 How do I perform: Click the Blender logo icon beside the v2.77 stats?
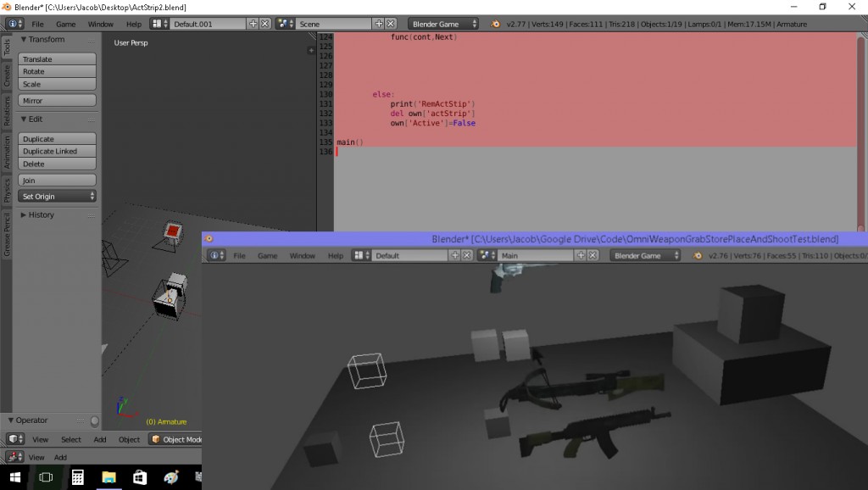(494, 24)
